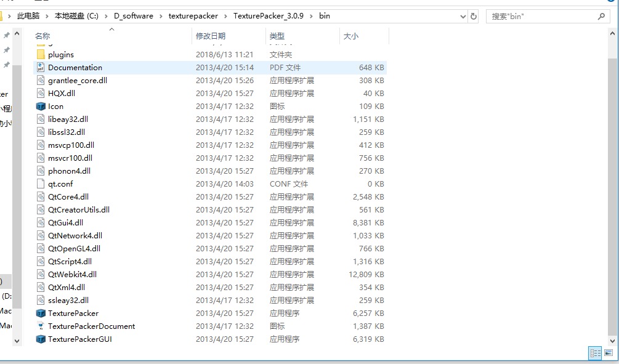The image size is (619, 364).
Task: Click navigation pane scroll up arrow
Action: pyautogui.click(x=17, y=34)
